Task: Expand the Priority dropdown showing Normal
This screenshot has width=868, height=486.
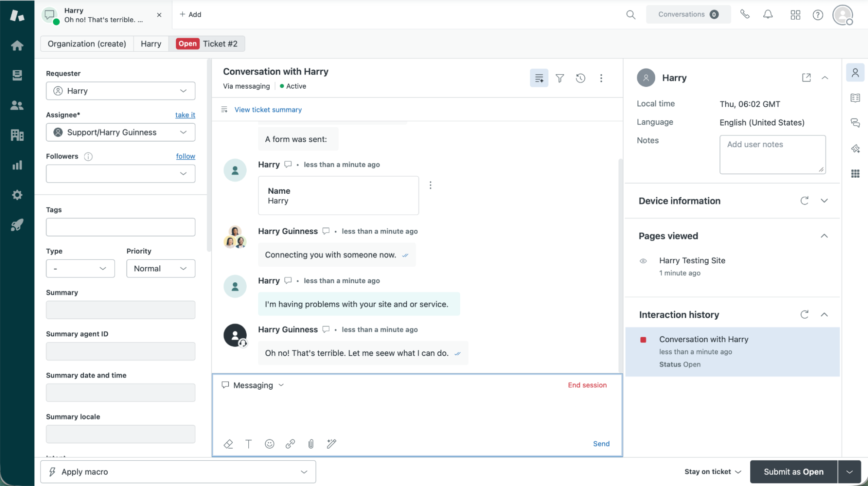Action: 160,268
